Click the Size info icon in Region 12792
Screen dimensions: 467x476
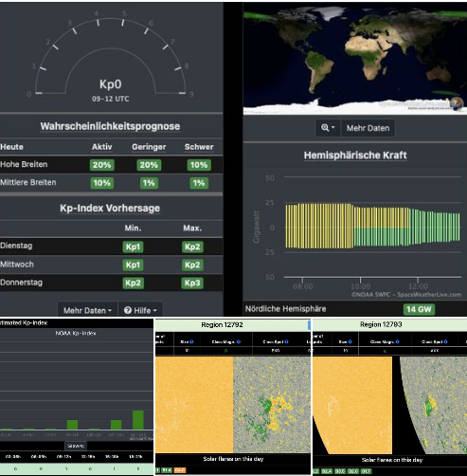click(x=191, y=341)
